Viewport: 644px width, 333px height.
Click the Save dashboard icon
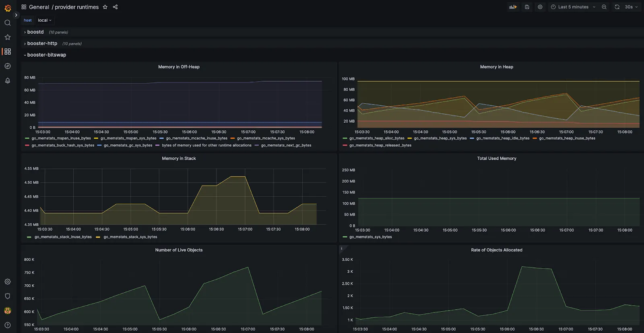[527, 7]
